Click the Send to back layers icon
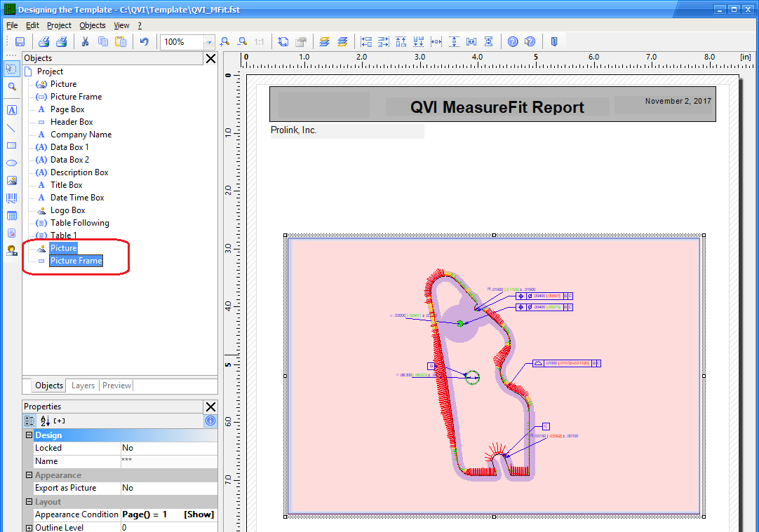The image size is (759, 532). 342,42
